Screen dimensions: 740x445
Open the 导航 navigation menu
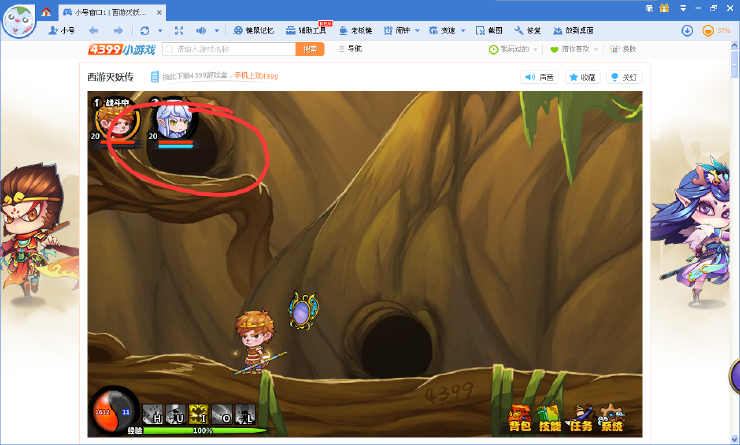(x=350, y=49)
